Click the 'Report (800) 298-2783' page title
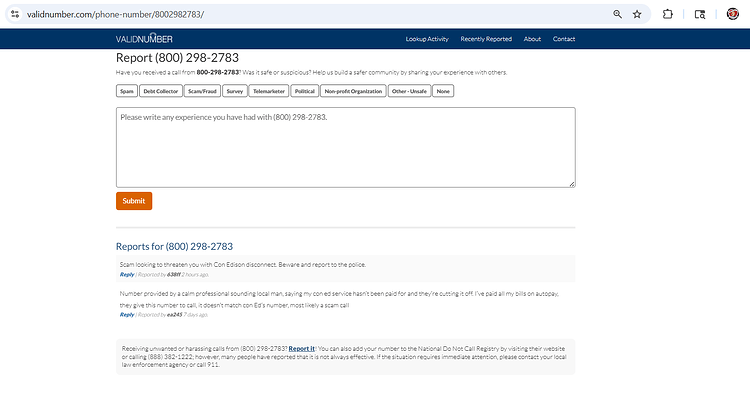Image resolution: width=750 pixels, height=402 pixels. point(177,58)
